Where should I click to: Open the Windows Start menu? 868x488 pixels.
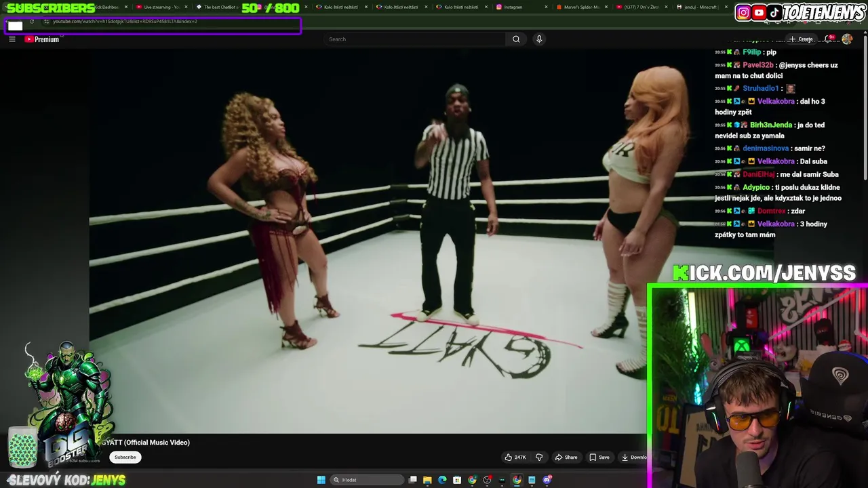coord(321,480)
